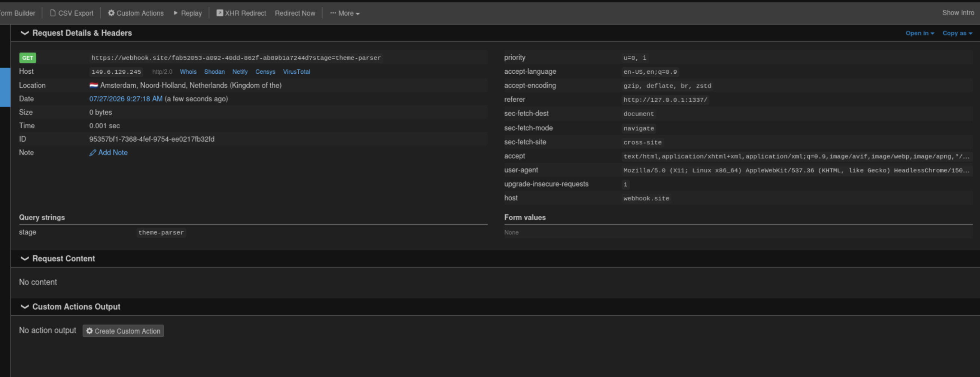Click upgrade-insecure-requests value '1'

point(625,184)
